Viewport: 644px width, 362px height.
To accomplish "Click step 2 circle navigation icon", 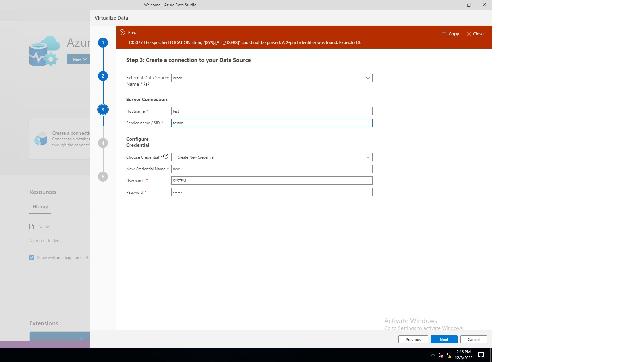I will [103, 76].
